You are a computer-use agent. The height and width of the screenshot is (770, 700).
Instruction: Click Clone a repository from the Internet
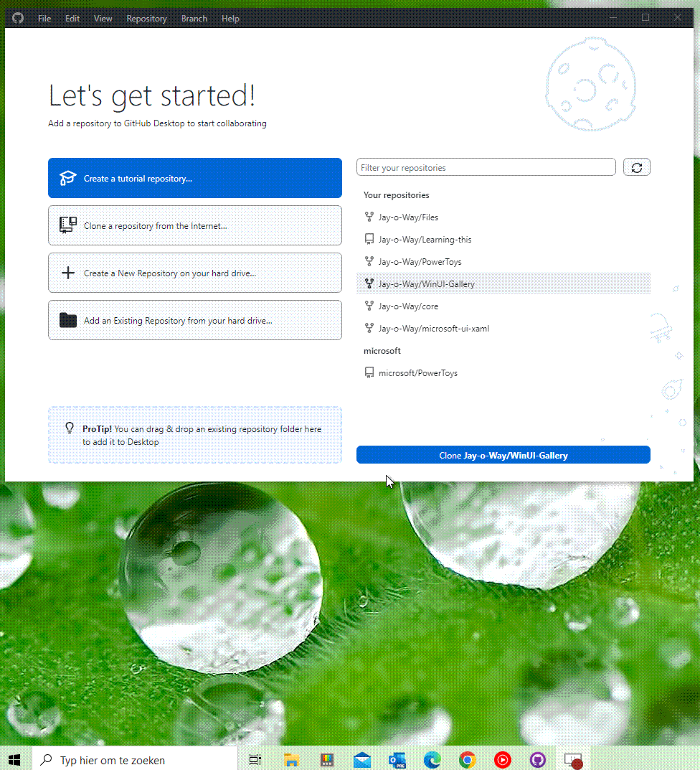195,225
